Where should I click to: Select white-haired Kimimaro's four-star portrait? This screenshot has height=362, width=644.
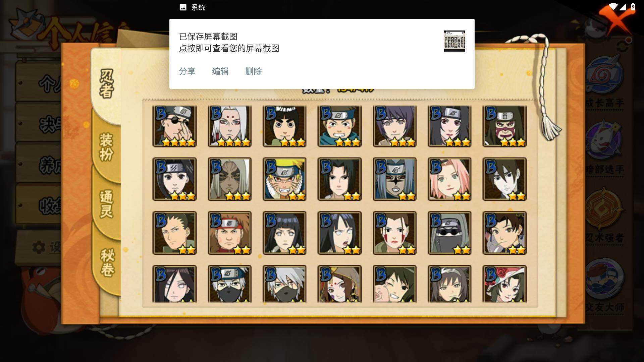pos(229,126)
